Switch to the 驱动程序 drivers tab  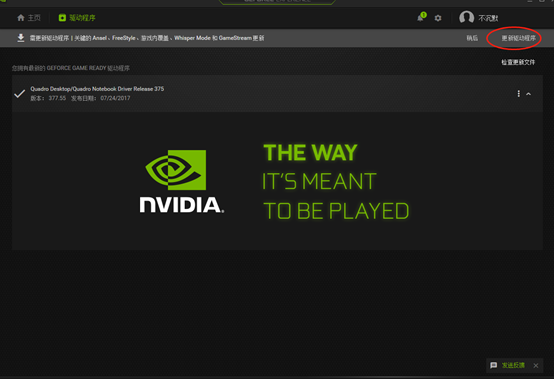77,18
